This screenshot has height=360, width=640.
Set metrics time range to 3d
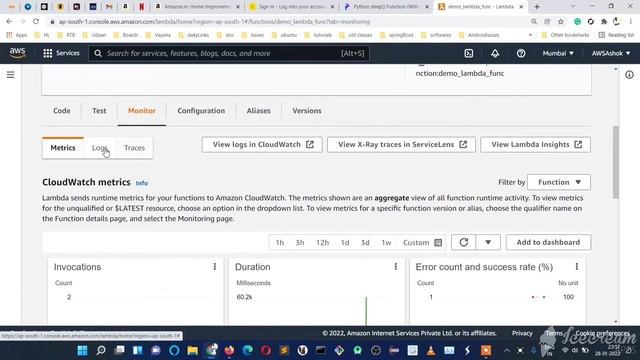pos(365,242)
